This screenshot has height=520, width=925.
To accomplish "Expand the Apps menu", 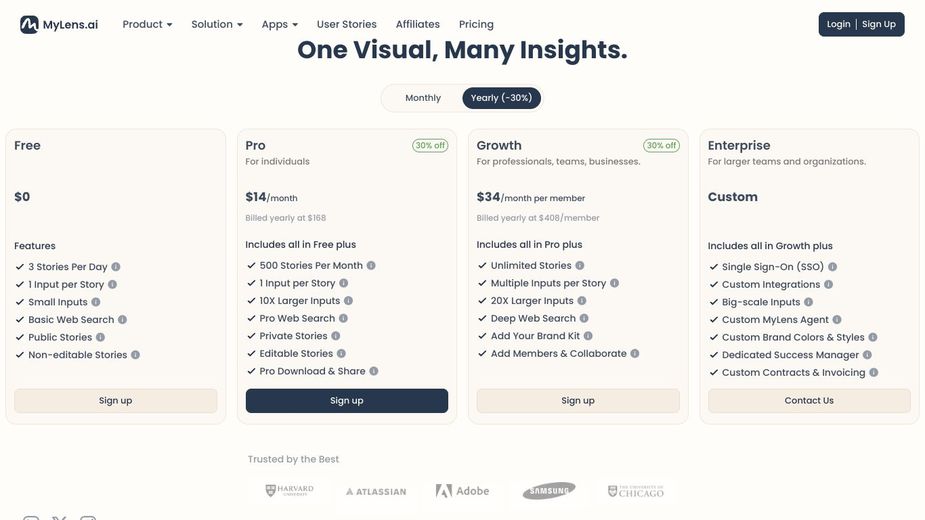I will [x=279, y=24].
